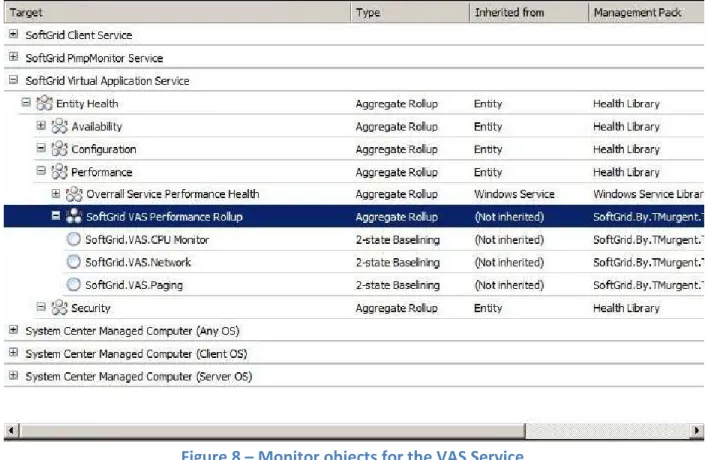Collapse SoftGrid VAS Performance Rollup node
The image size is (708, 460).
tap(56, 216)
